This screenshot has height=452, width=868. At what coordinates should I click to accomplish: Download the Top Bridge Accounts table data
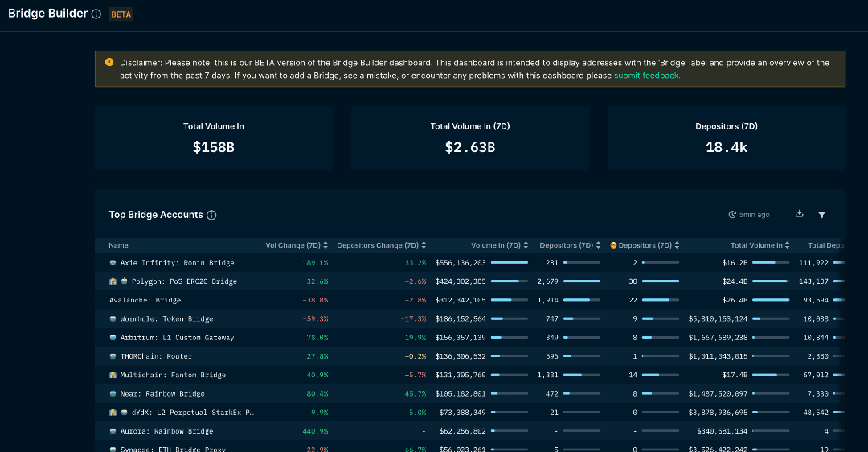pyautogui.click(x=799, y=214)
